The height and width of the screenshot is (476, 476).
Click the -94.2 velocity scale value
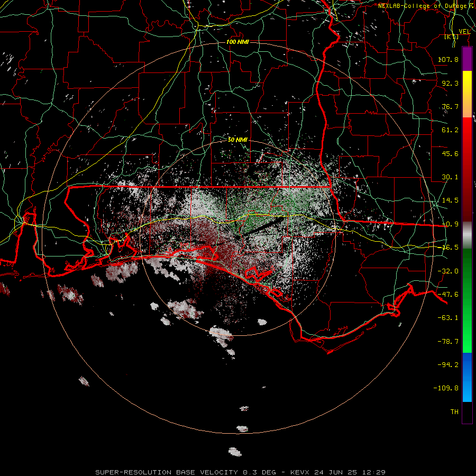coord(448,364)
